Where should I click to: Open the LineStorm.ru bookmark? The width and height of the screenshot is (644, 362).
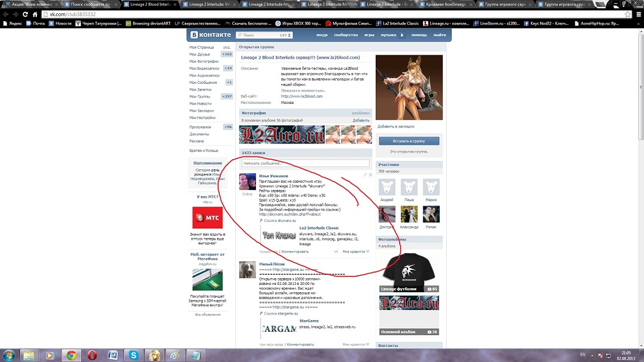(496, 23)
